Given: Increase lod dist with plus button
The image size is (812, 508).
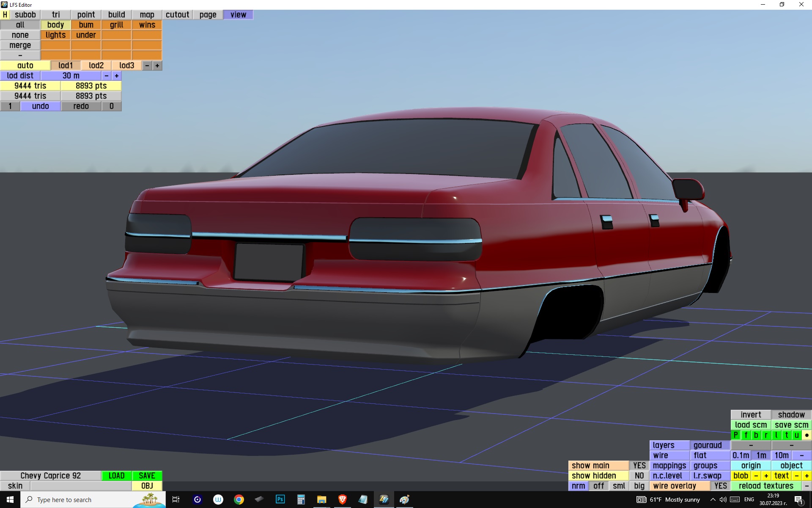Looking at the screenshot, I should 117,76.
